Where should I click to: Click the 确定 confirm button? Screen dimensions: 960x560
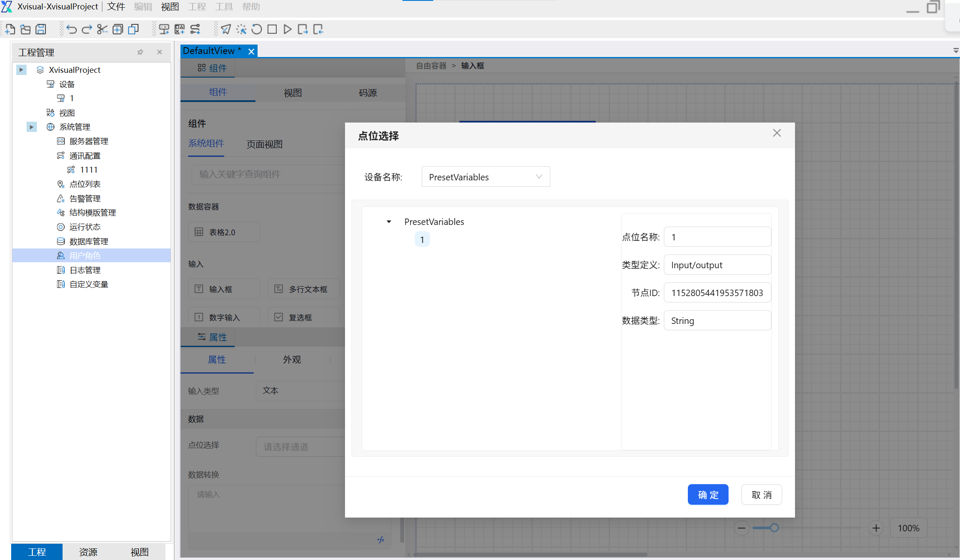coord(708,495)
